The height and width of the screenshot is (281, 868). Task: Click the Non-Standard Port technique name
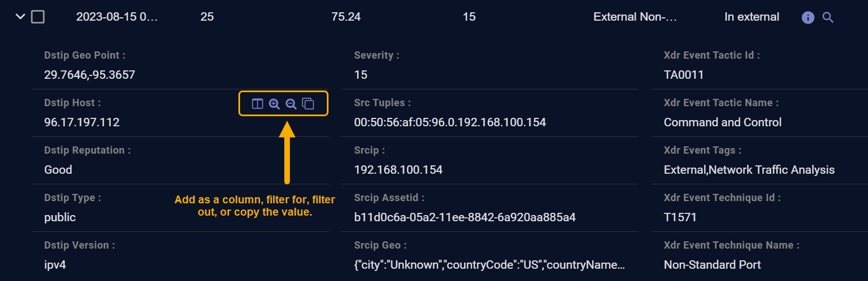[712, 265]
